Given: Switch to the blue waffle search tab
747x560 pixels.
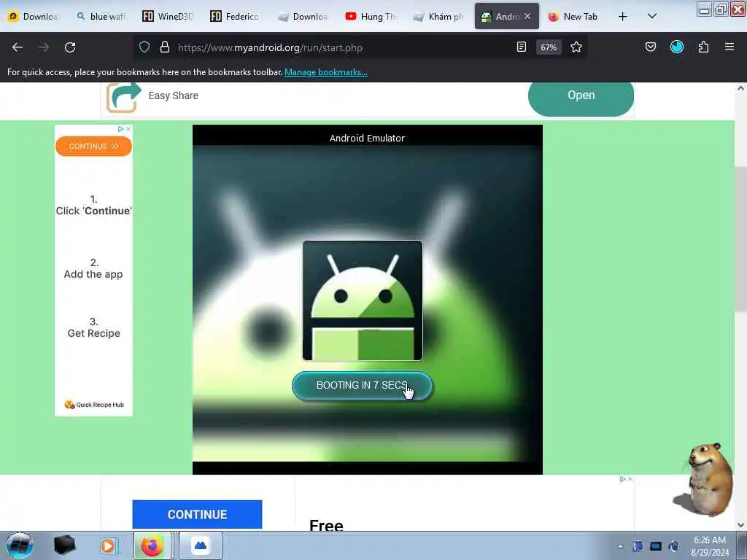Looking at the screenshot, I should pyautogui.click(x=101, y=17).
